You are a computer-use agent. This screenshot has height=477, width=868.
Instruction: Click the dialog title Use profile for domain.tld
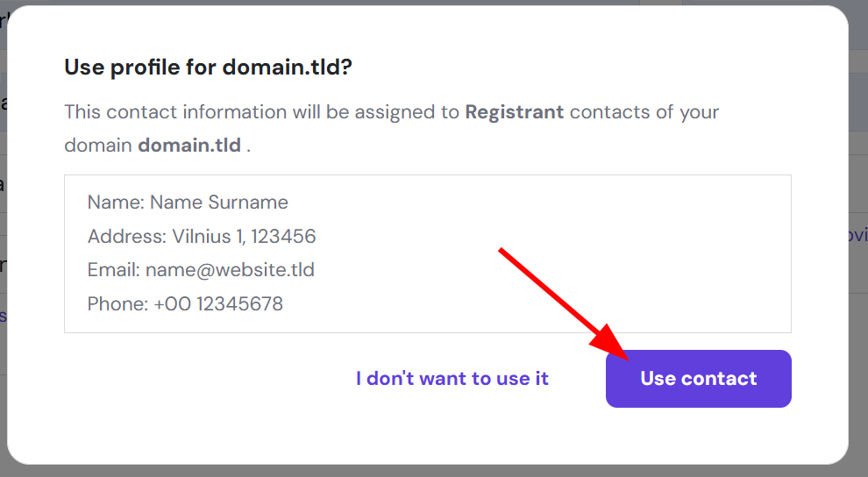click(208, 68)
